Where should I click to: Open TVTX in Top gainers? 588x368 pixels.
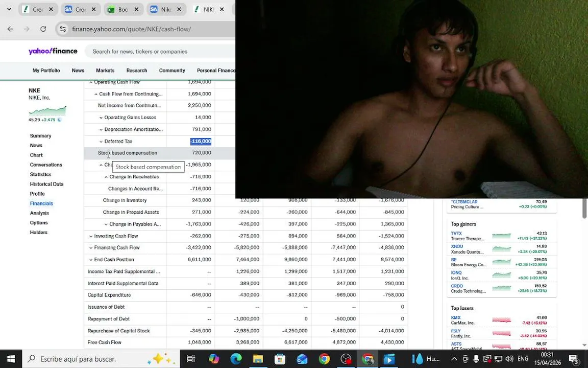(x=456, y=234)
